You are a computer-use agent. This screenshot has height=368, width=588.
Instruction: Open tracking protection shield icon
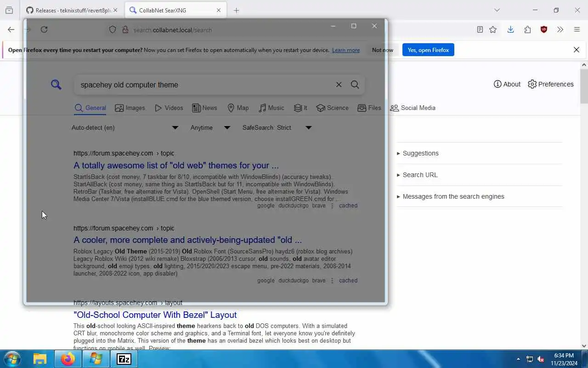[113, 29]
